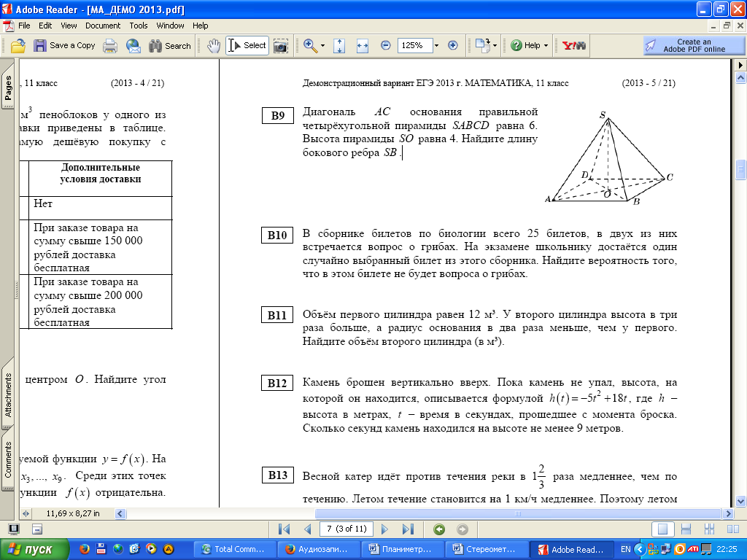Click the Fit Width icon
747x560 pixels.
[x=363, y=46]
